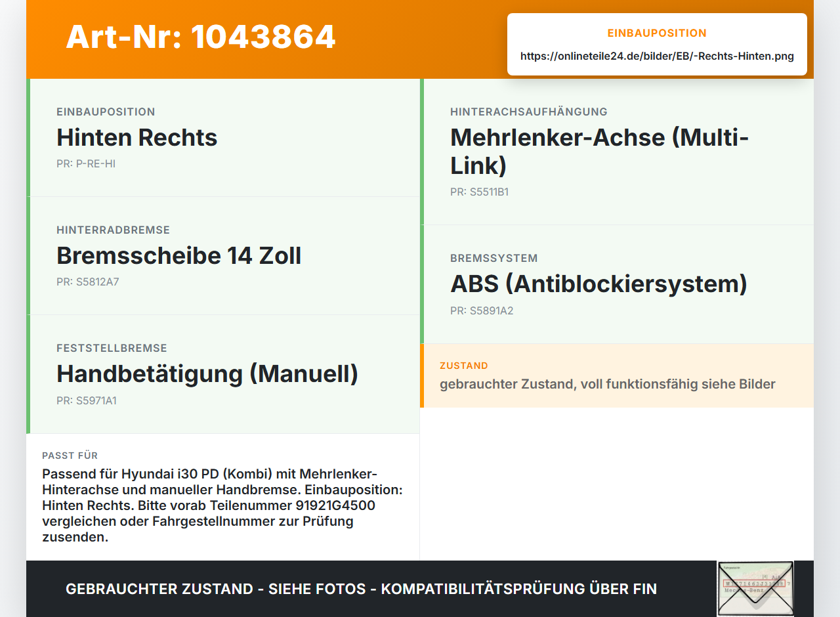This screenshot has height=617, width=840.
Task: Select the Bremsscheibe 14 Zoll value
Action: tap(178, 255)
